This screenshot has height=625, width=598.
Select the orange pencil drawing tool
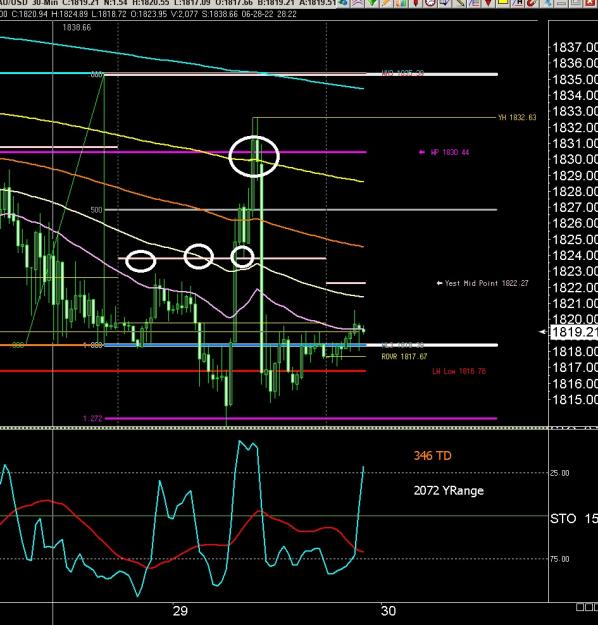pos(387,3)
